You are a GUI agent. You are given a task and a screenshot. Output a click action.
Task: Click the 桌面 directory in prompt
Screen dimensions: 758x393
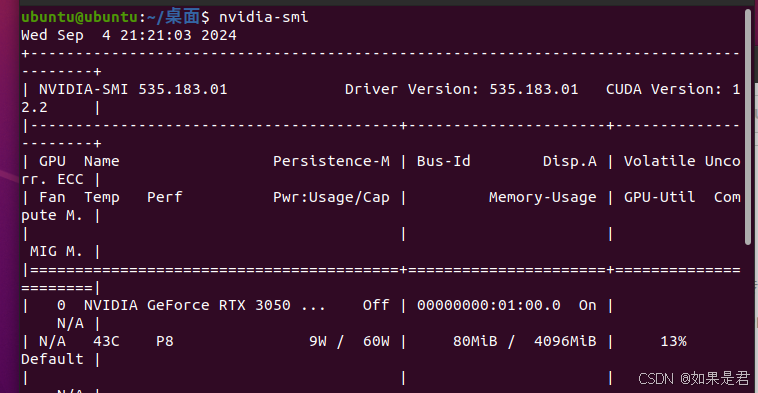[x=182, y=16]
